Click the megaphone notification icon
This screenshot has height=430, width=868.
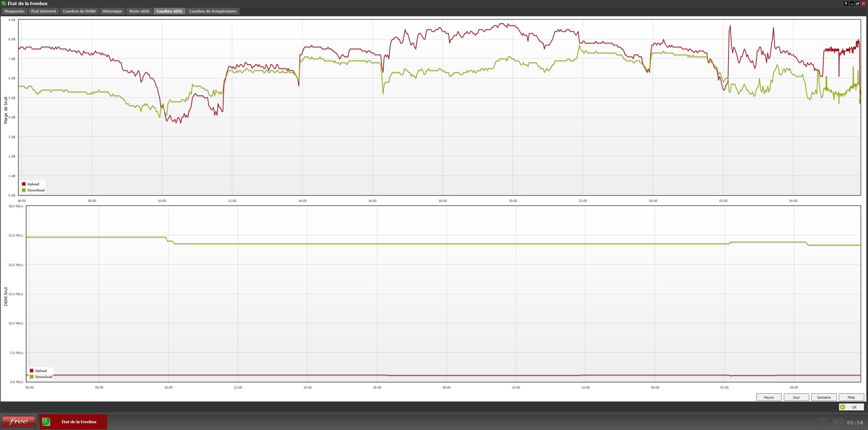tap(838, 422)
